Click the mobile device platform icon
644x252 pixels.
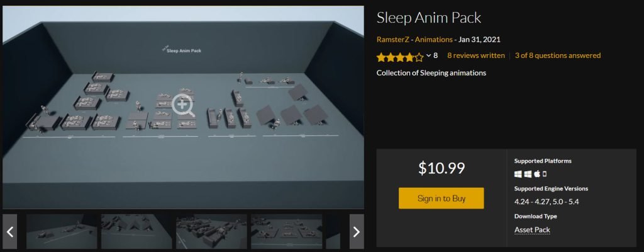(x=545, y=174)
